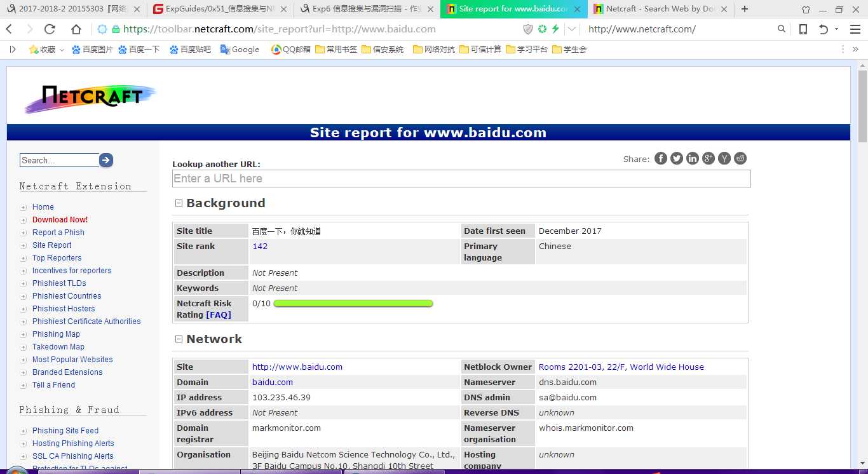Open the browser hamburger menu

coord(855,29)
